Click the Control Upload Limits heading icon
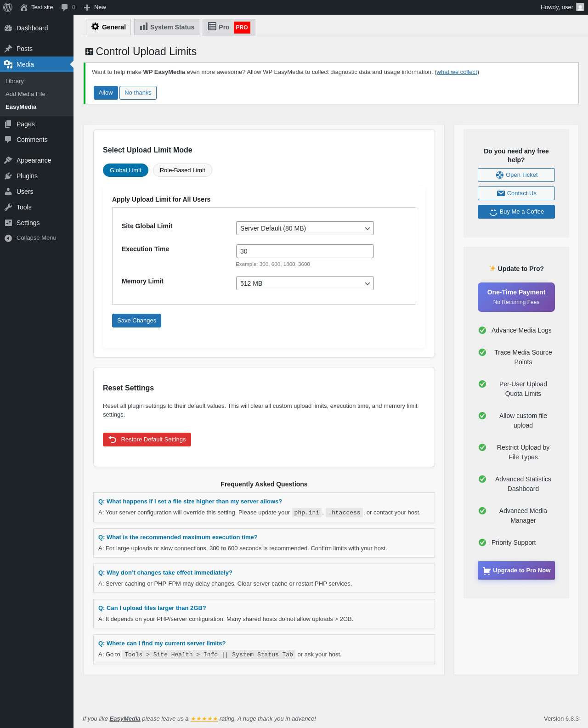 tap(90, 52)
